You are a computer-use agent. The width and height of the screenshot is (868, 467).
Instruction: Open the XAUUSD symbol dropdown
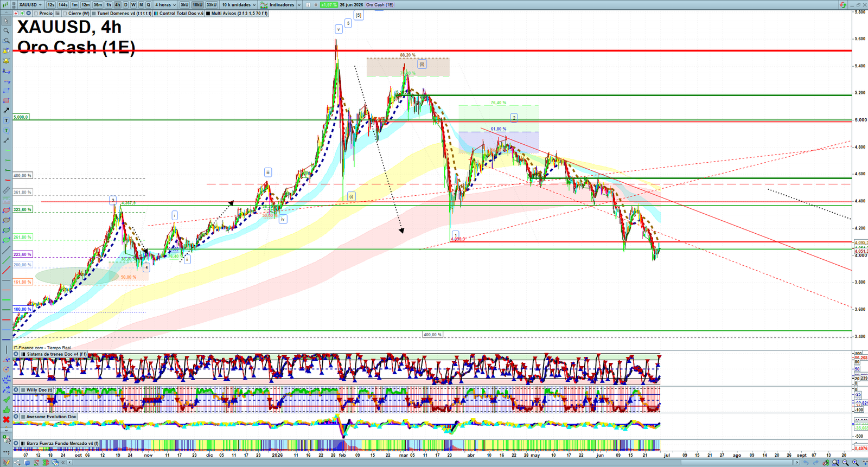(x=30, y=5)
